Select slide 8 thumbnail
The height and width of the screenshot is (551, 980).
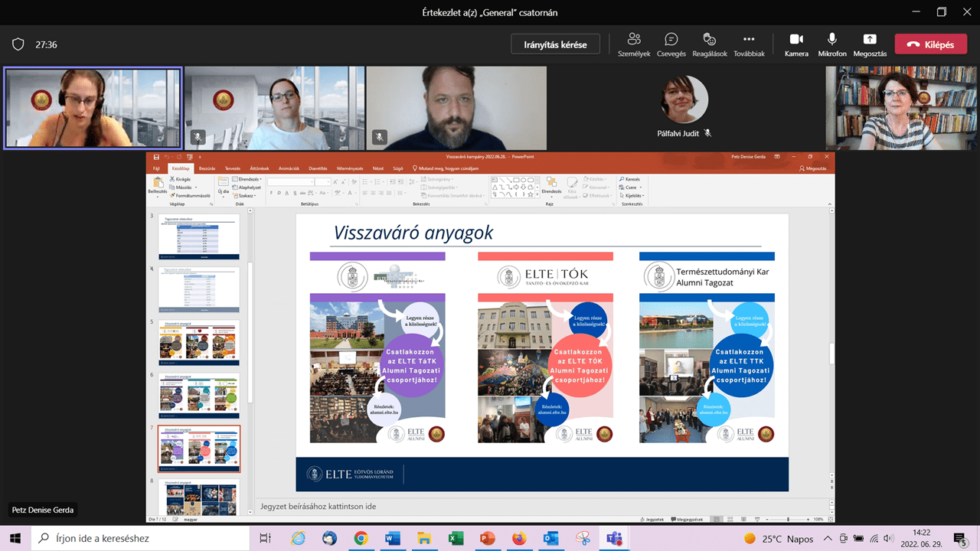click(199, 497)
